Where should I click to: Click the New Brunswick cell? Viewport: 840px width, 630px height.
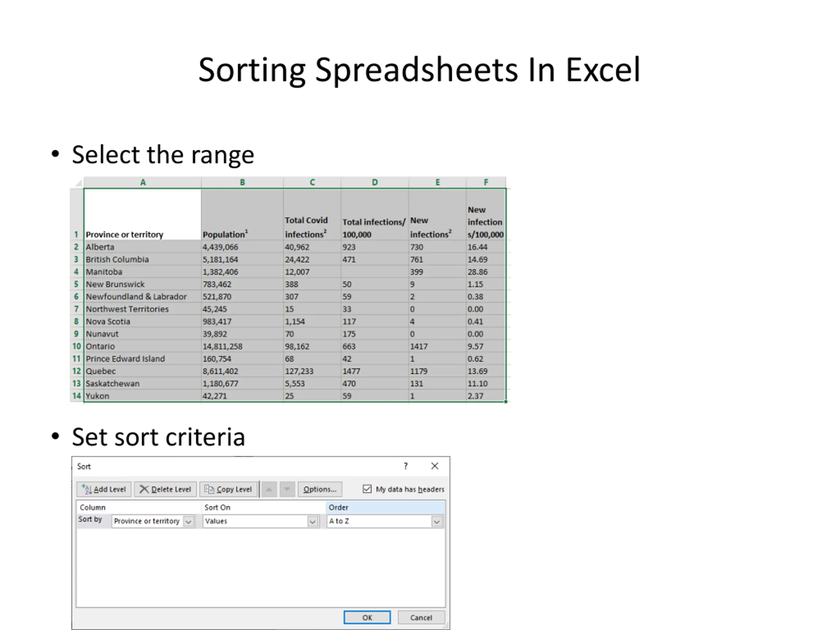coord(143,284)
